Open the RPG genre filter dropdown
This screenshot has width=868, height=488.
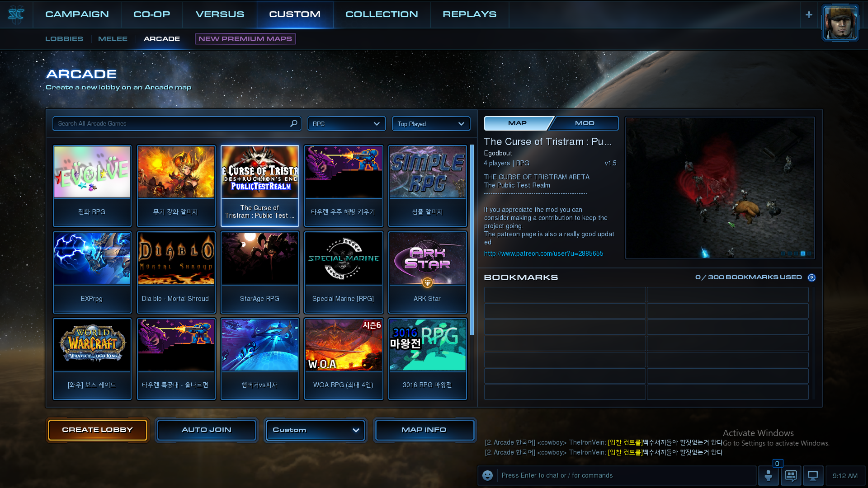click(346, 124)
